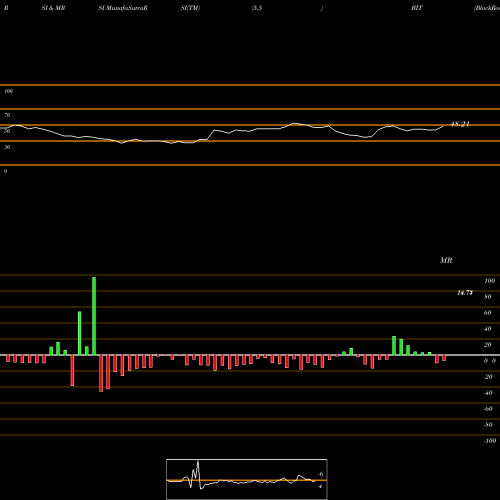Click the RSI axis 30 label
The width and height of the screenshot is (500, 500).
[x=7, y=147]
